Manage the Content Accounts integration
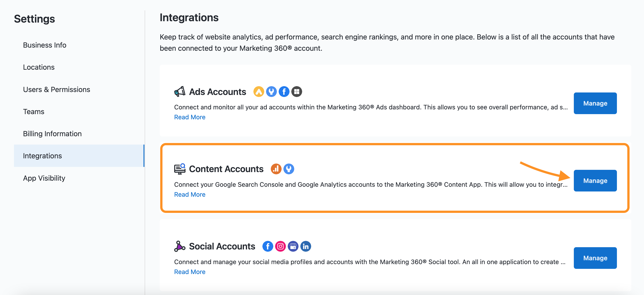 [595, 181]
